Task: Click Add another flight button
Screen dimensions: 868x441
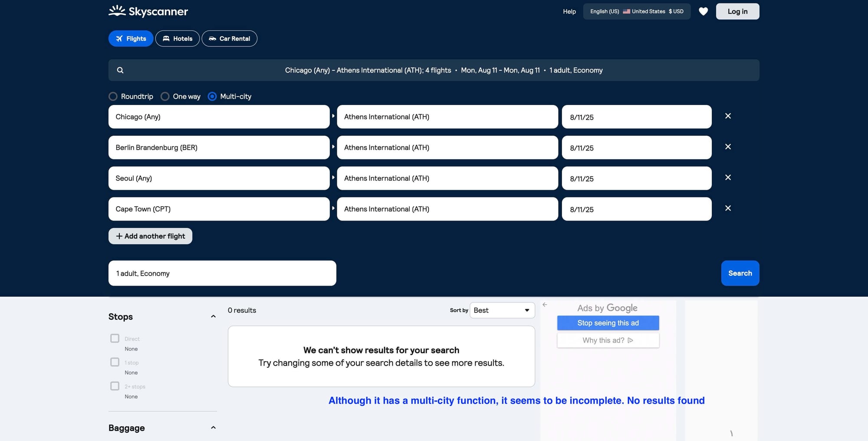Action: pyautogui.click(x=150, y=236)
